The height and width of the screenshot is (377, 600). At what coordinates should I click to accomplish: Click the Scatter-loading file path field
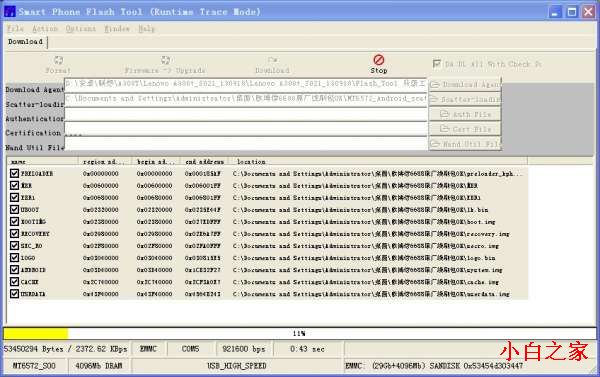tap(246, 99)
